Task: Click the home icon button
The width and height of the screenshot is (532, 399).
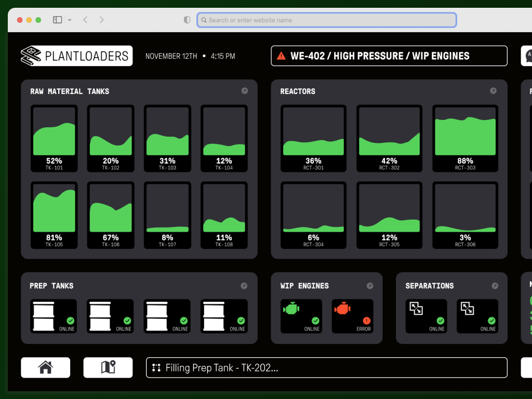Action: [46, 367]
